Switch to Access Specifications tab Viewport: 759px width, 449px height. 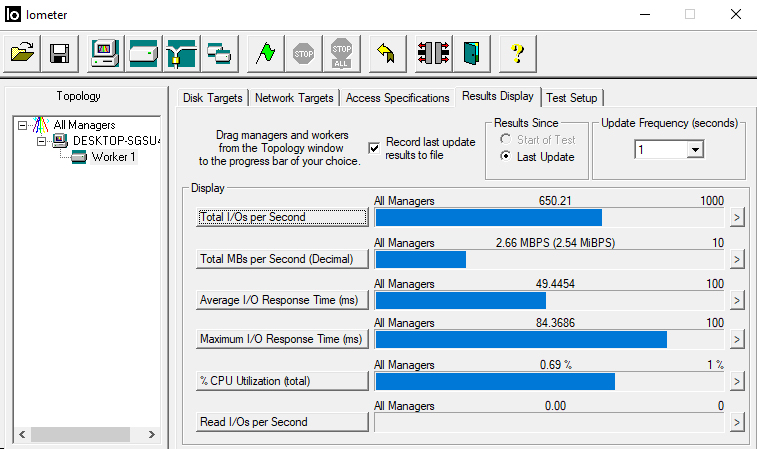point(397,98)
